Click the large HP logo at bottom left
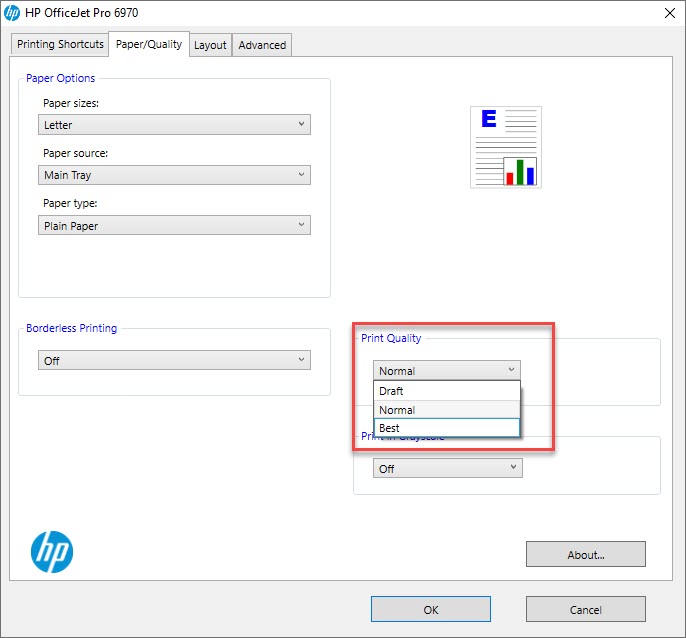 [x=52, y=551]
